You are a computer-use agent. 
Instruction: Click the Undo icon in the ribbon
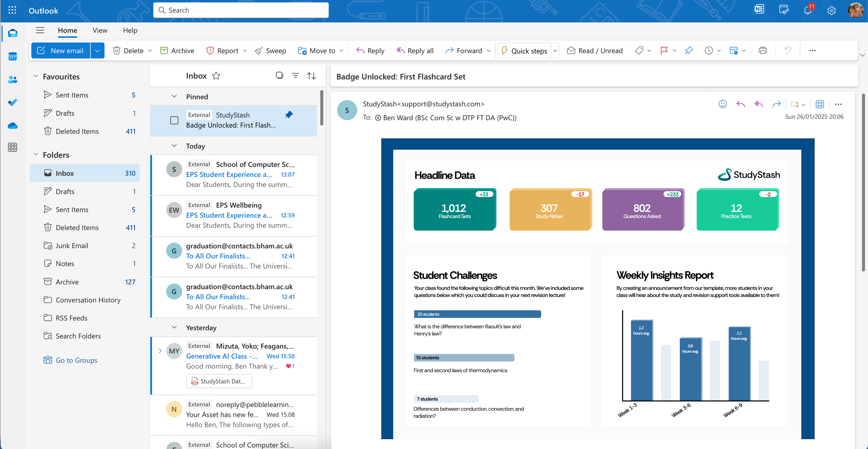click(x=788, y=51)
